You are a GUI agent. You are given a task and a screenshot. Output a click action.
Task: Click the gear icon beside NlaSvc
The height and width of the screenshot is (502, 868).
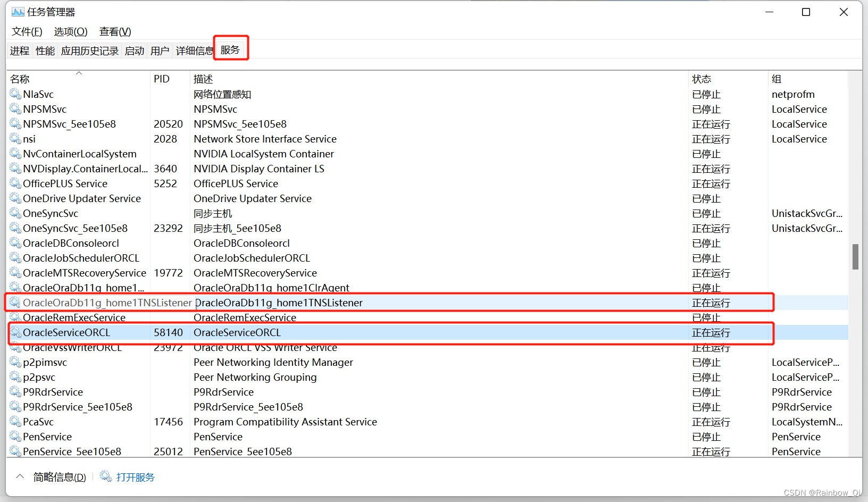pyautogui.click(x=15, y=94)
